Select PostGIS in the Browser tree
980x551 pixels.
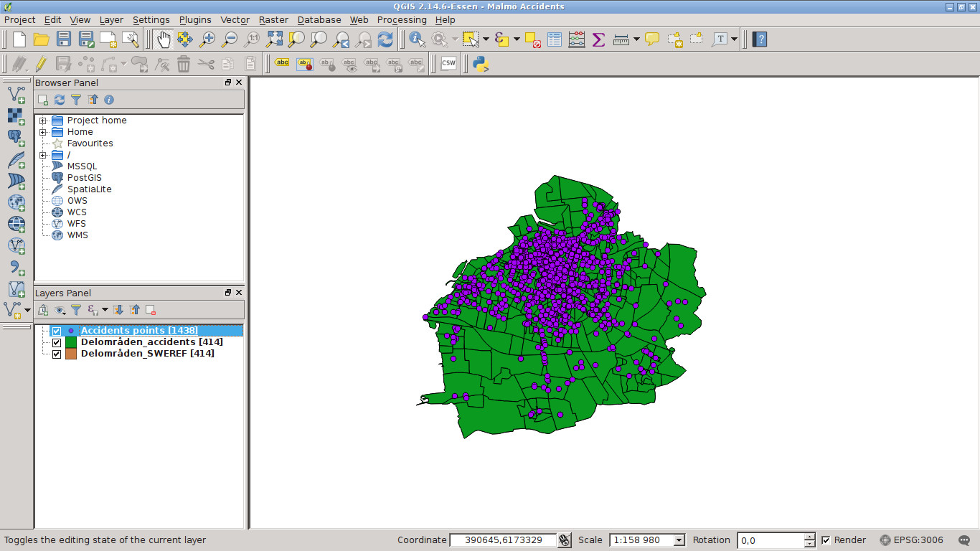click(x=85, y=178)
